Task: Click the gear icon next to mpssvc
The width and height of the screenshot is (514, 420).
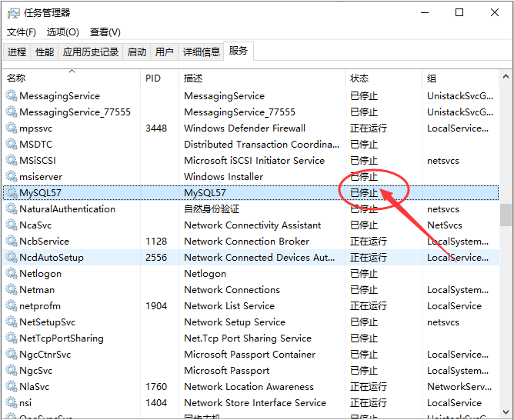Action: click(x=11, y=128)
